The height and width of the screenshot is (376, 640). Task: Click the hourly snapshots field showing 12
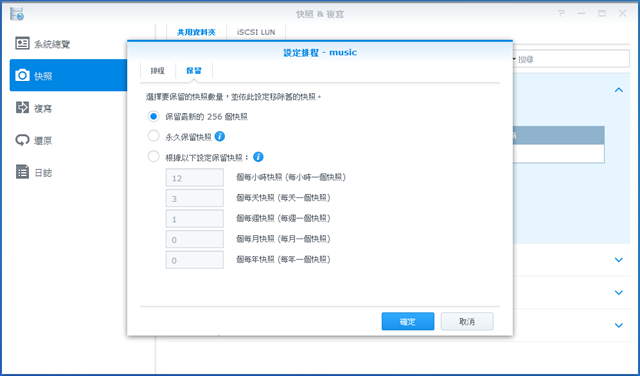(x=195, y=178)
